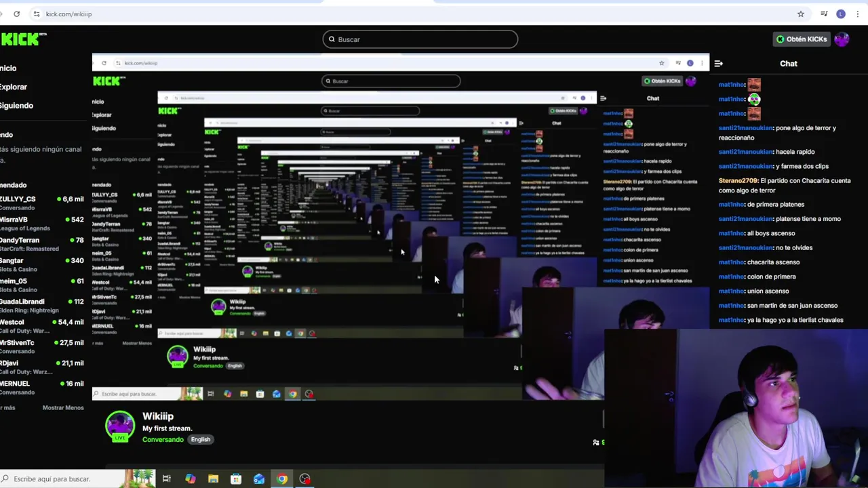Click the largest Wikiiip avatar with LIVE badge

tap(120, 427)
